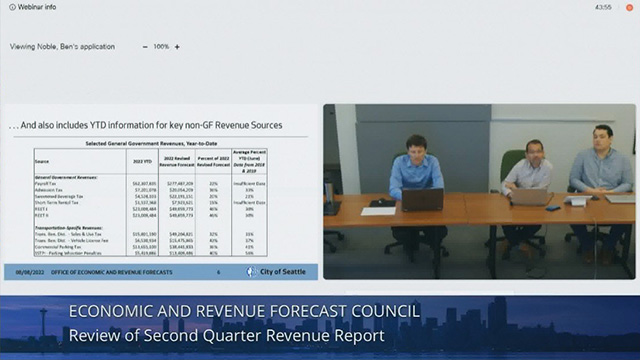
Task: Click 'Viewing Noble, Ben's application' label
Action: [62, 47]
